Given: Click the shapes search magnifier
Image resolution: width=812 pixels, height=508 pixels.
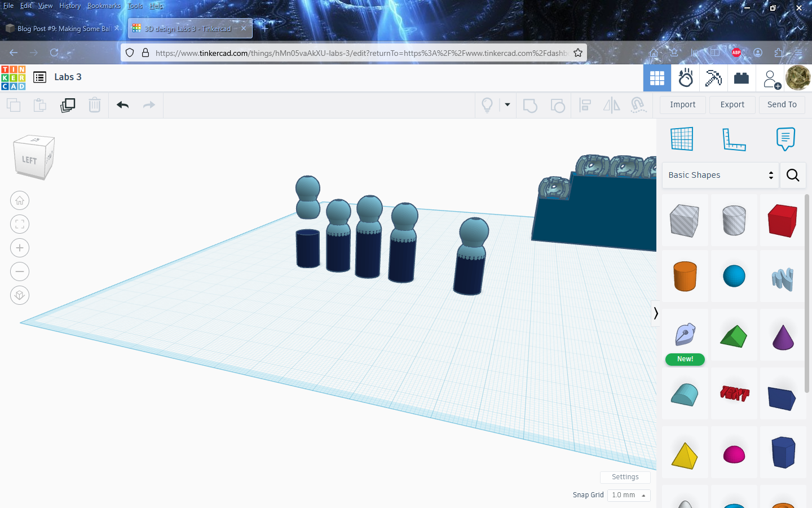Looking at the screenshot, I should [793, 175].
